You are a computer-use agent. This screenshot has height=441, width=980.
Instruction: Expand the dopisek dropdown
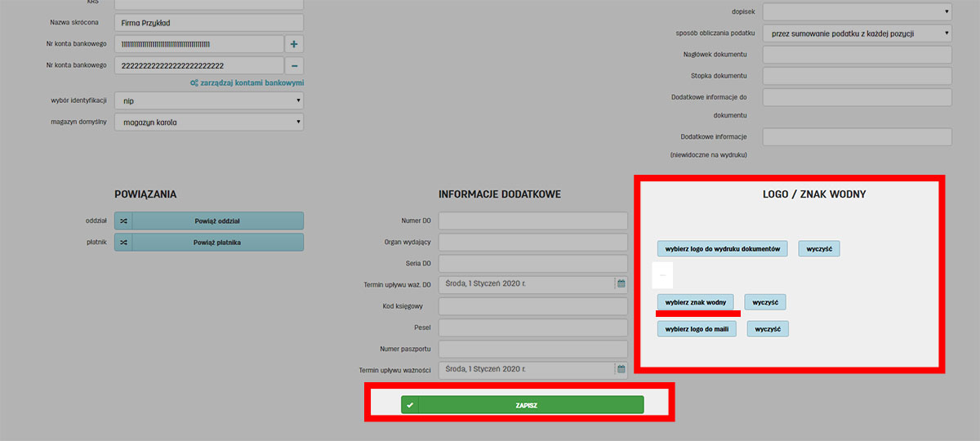coord(857,11)
